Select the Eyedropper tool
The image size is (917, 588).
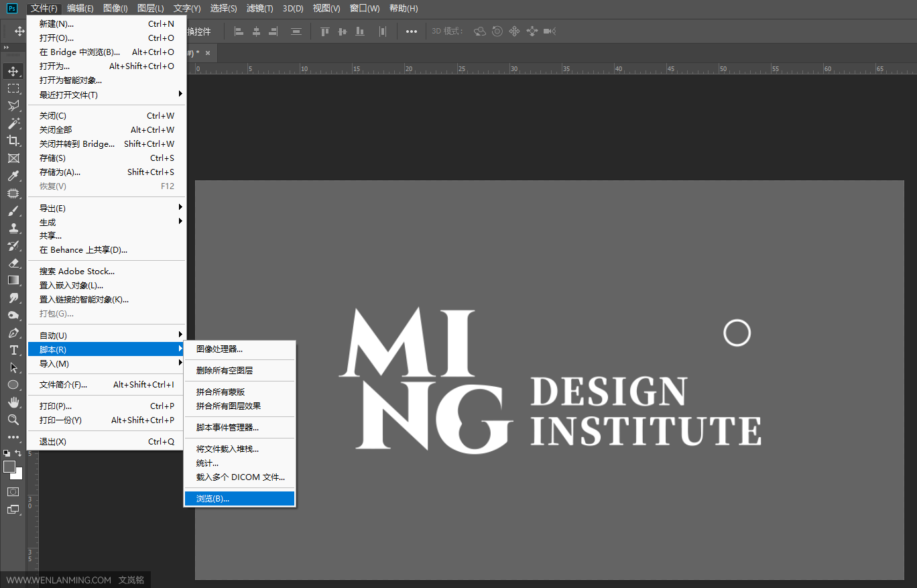[13, 176]
